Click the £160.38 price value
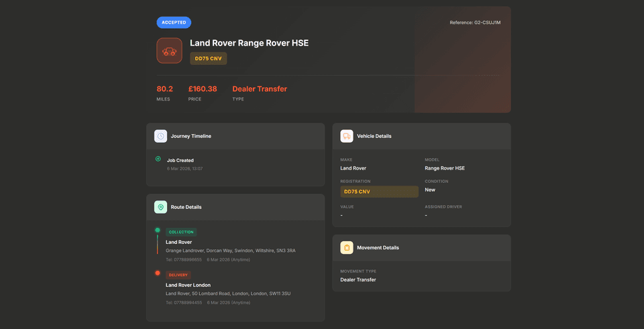The width and height of the screenshot is (644, 329). (203, 89)
